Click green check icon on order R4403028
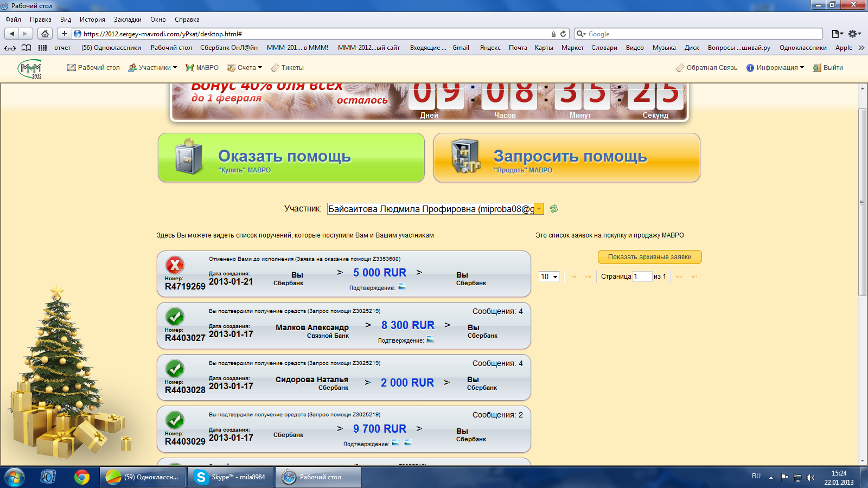This screenshot has width=868, height=488. point(175,369)
